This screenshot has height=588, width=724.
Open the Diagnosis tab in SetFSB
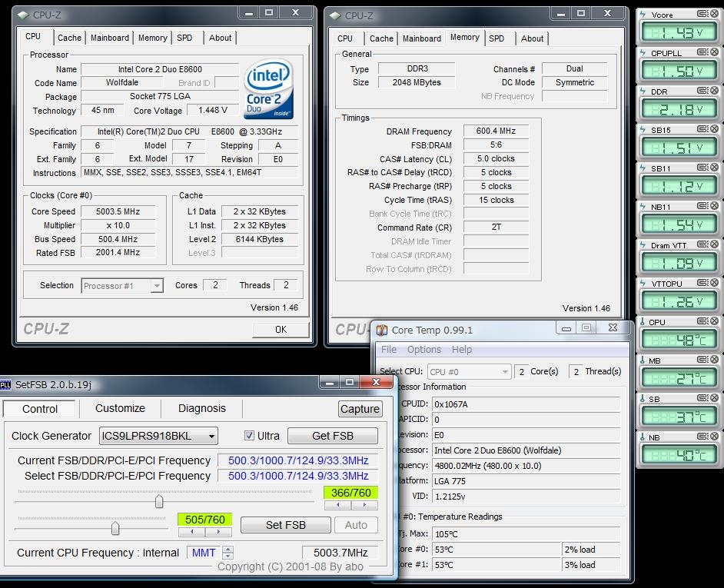click(202, 408)
